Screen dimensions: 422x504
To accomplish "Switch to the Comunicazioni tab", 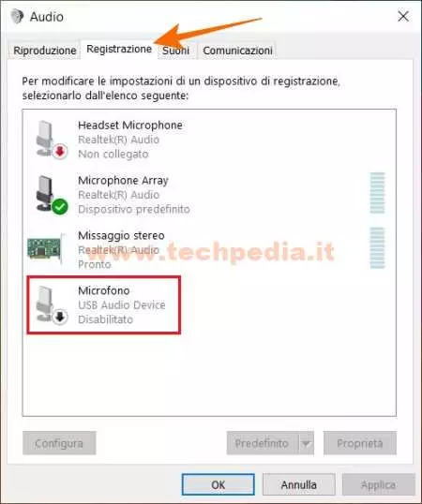I will tap(237, 51).
